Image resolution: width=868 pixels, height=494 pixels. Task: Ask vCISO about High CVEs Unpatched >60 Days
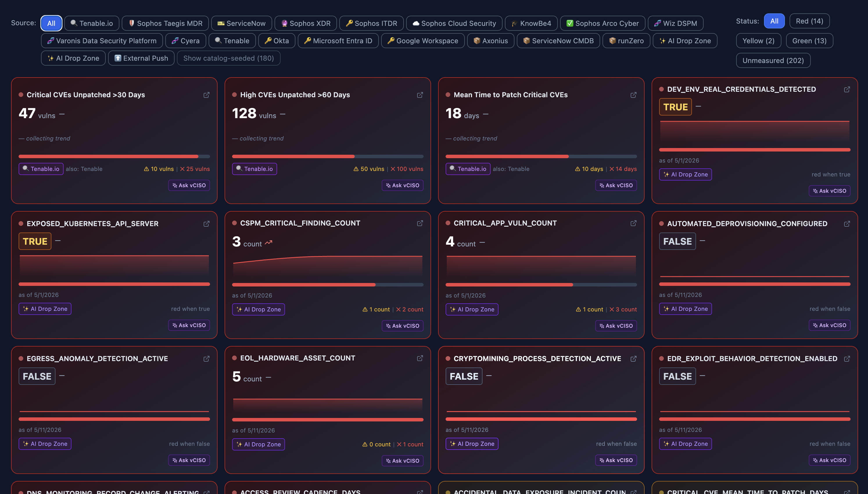point(403,185)
